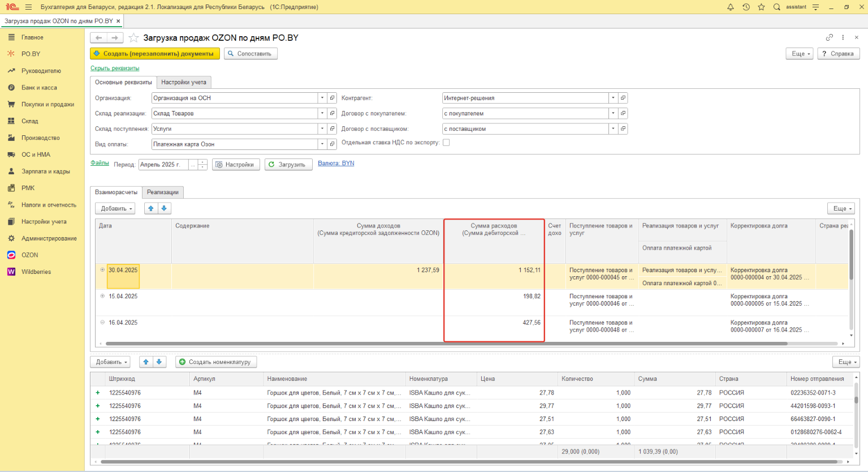The width and height of the screenshot is (868, 472).
Task: Switch to the Реализации tab
Action: [163, 192]
